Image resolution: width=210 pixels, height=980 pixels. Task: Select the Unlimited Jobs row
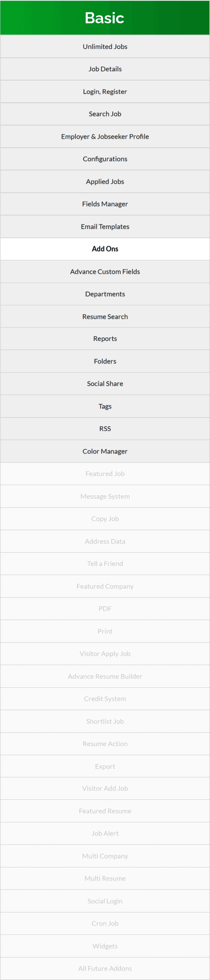tap(105, 46)
